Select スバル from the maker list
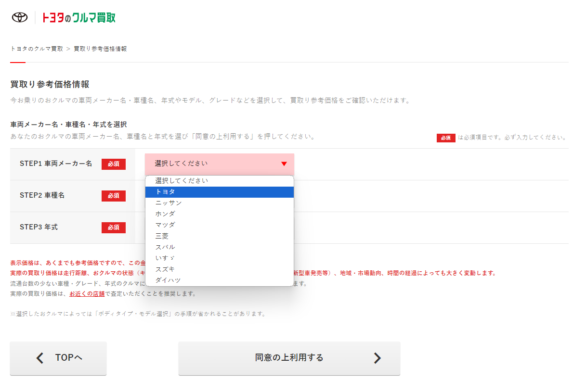 (x=220, y=247)
